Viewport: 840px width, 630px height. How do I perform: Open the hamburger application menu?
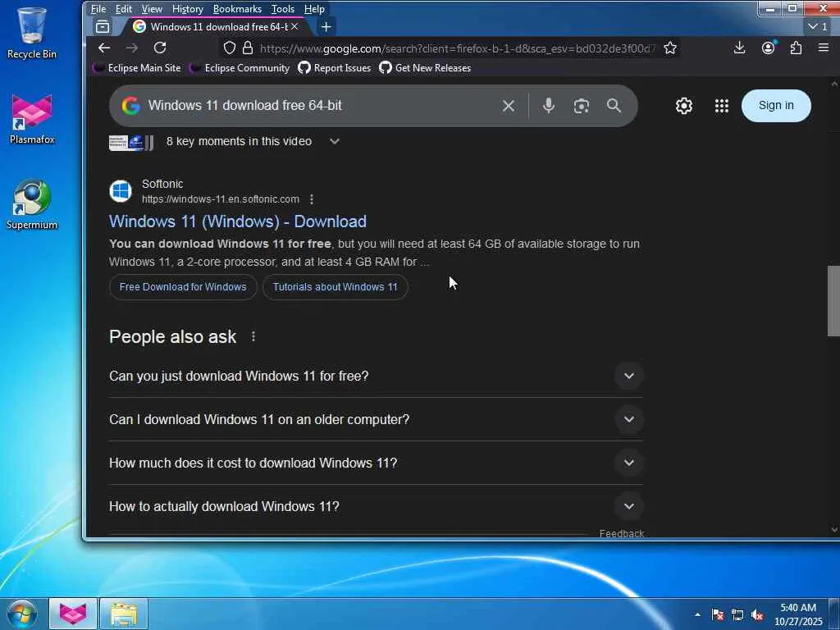[x=824, y=48]
